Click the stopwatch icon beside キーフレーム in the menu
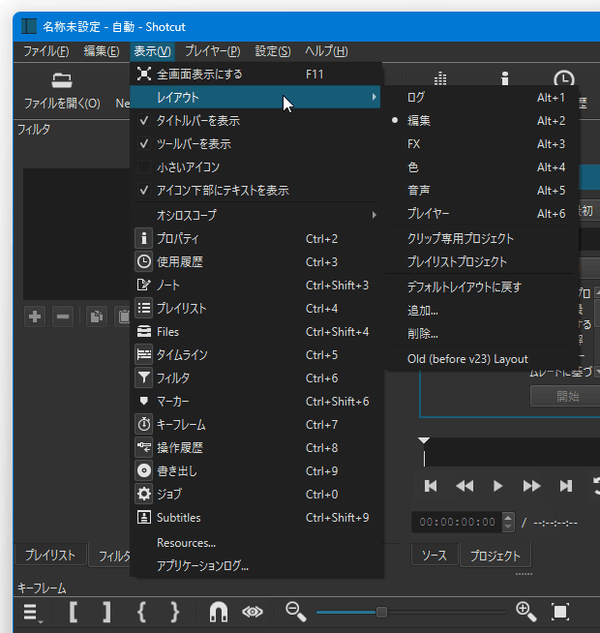Viewport: 600px width, 633px height. point(144,424)
